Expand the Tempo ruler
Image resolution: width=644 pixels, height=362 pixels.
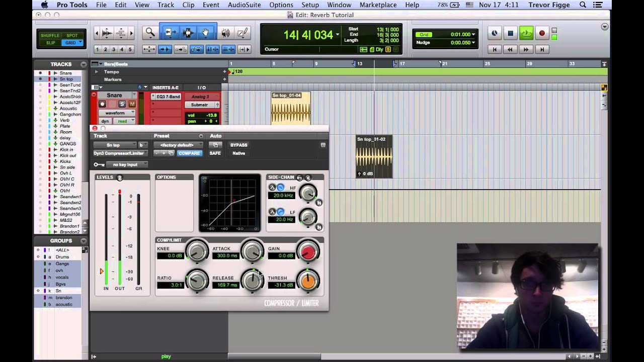97,72
